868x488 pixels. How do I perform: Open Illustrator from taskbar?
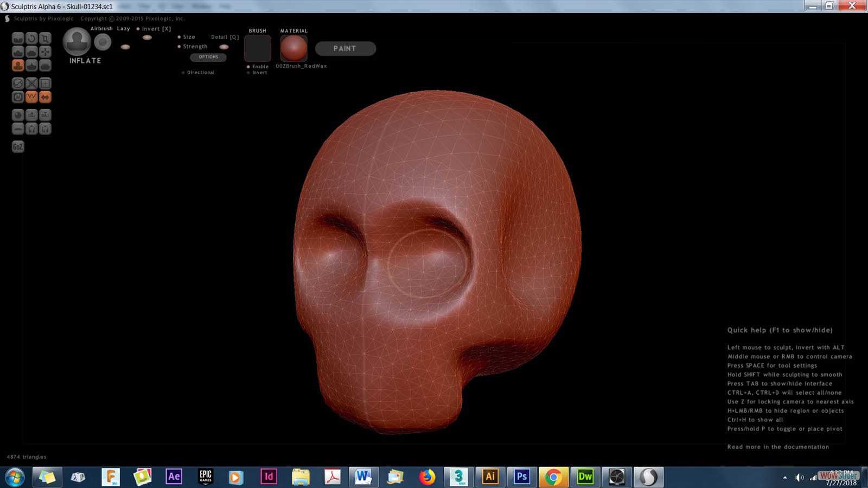click(x=490, y=477)
